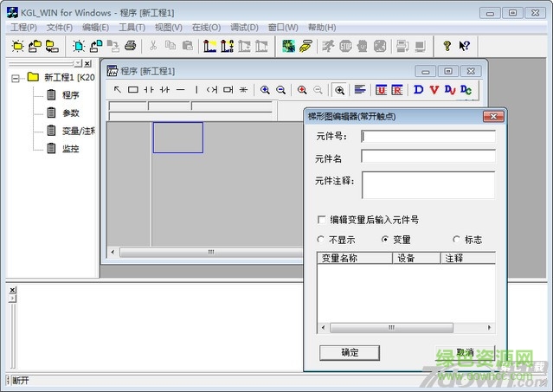Click the 元件号 input field
553x392 pixels.
click(x=428, y=136)
